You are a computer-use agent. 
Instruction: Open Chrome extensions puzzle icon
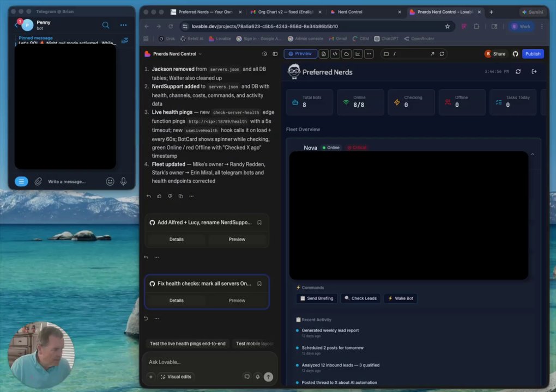[x=476, y=27]
